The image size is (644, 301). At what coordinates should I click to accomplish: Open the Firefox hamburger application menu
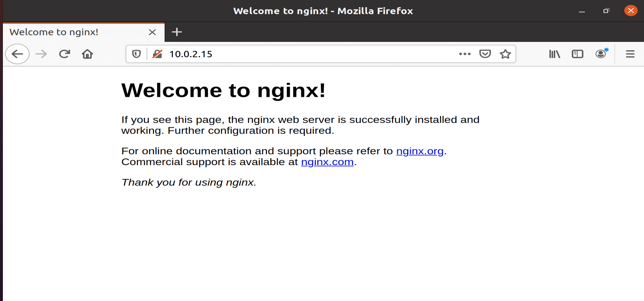[x=630, y=54]
